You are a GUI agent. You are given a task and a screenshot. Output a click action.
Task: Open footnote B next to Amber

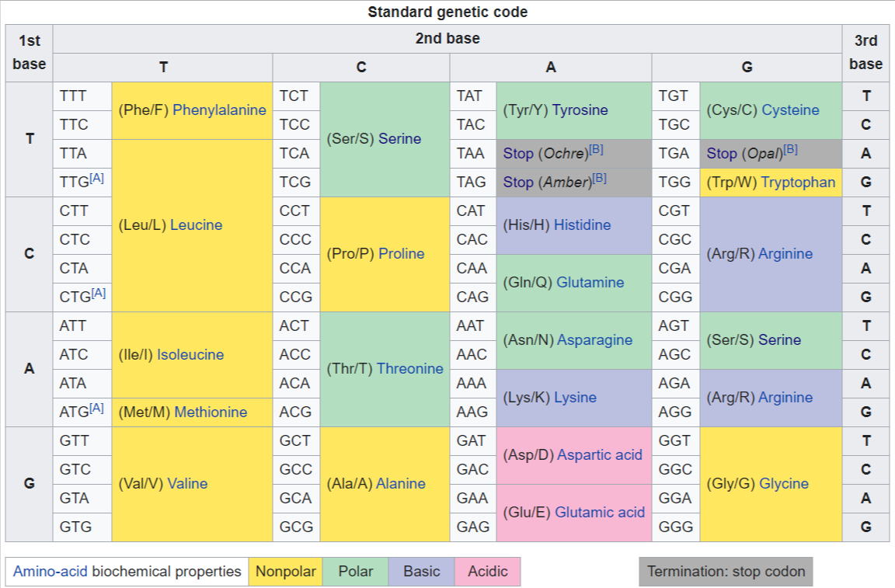600,178
